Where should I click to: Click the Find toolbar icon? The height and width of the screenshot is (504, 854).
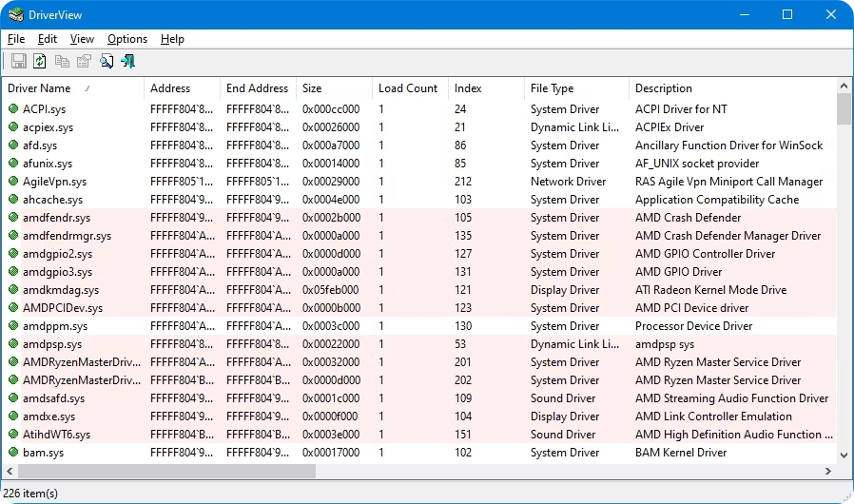[107, 62]
